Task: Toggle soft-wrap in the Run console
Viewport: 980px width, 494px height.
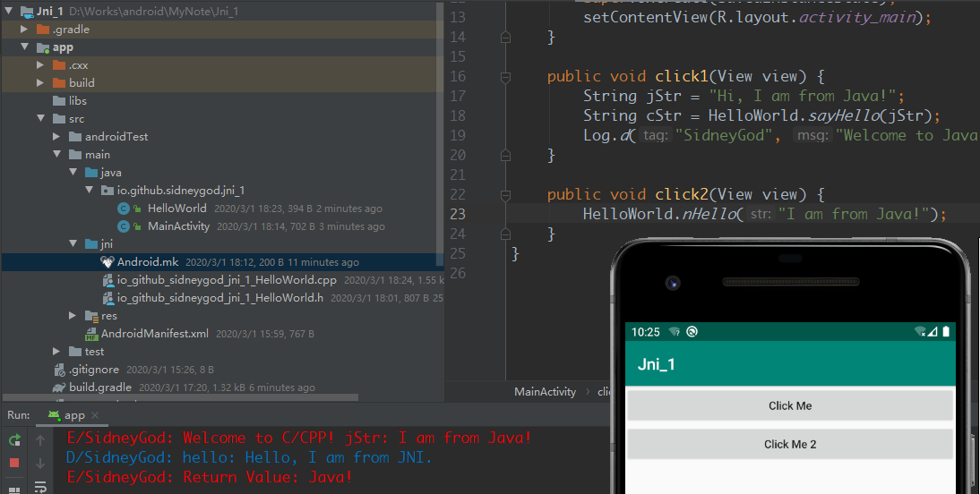Action: 40,486
